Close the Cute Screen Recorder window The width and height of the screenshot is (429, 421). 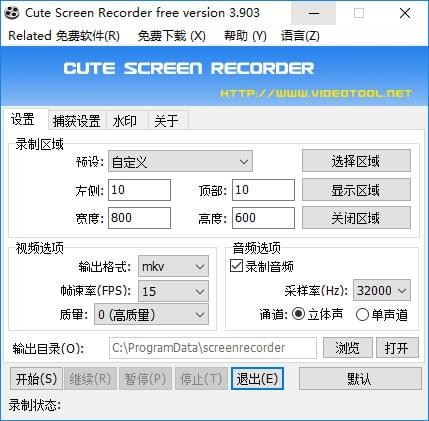(x=405, y=13)
